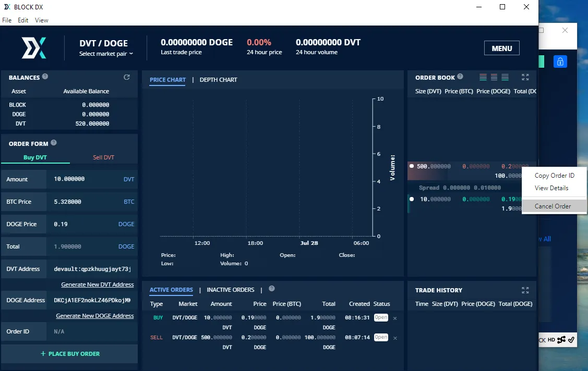Close the background window with X

click(565, 30)
